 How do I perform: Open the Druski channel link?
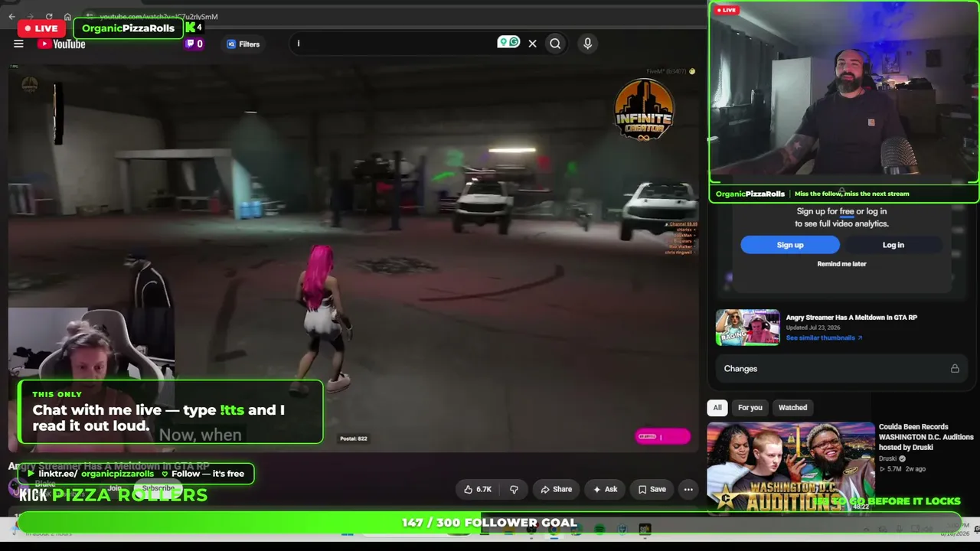coord(887,459)
